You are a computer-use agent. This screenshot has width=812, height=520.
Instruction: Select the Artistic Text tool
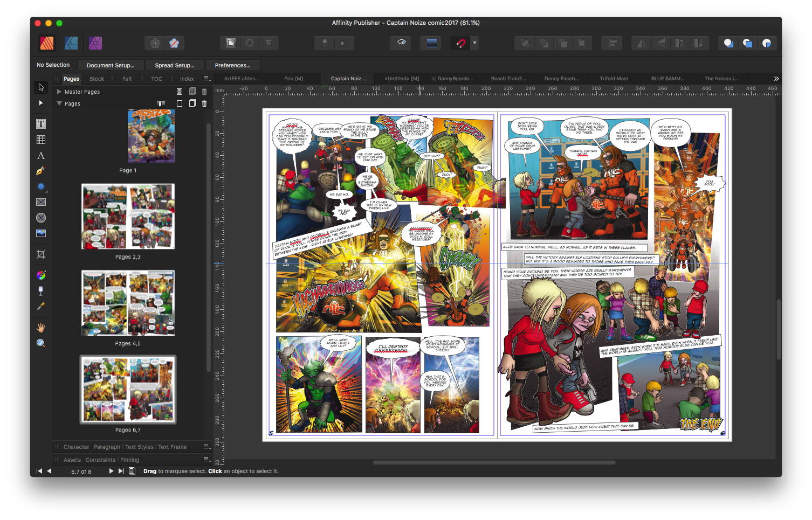[x=41, y=155]
